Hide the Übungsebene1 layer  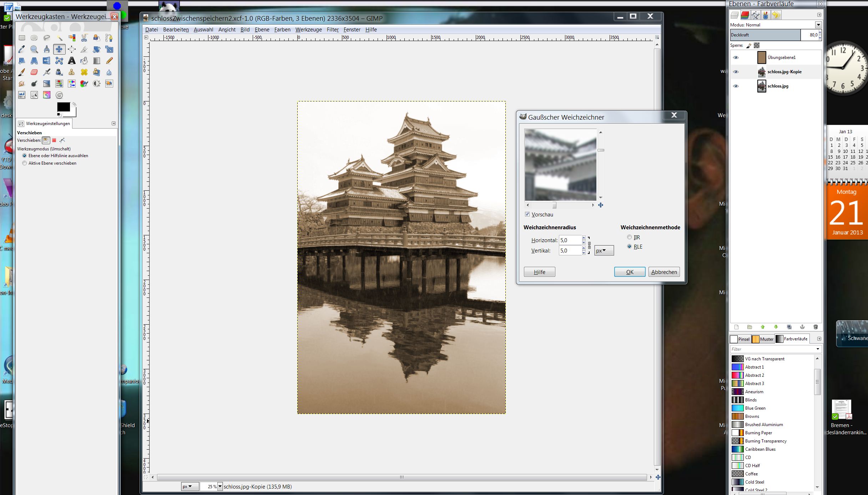[736, 57]
